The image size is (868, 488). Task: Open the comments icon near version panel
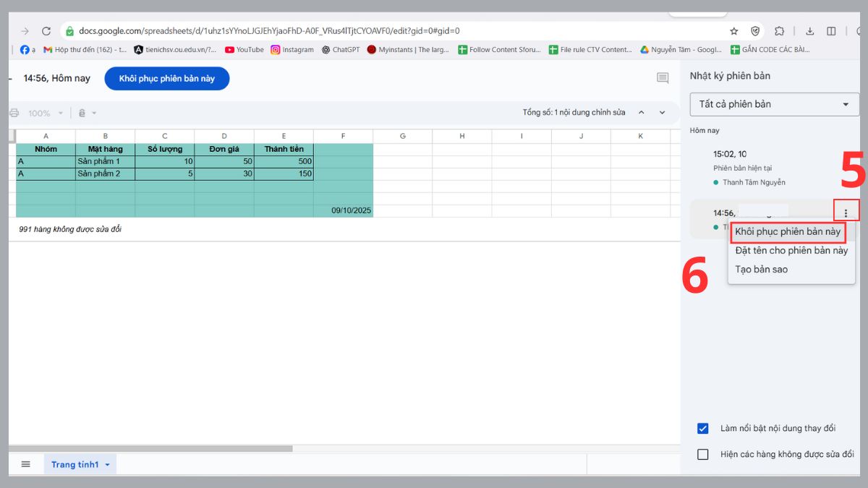click(x=663, y=78)
